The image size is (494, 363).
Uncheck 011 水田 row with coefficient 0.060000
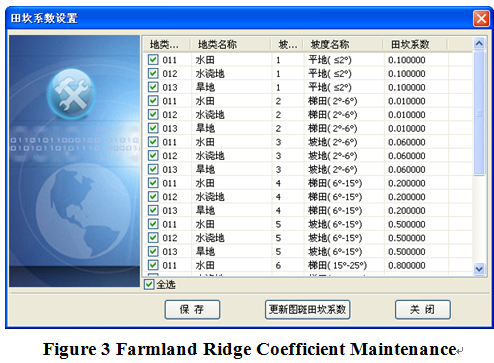point(153,142)
